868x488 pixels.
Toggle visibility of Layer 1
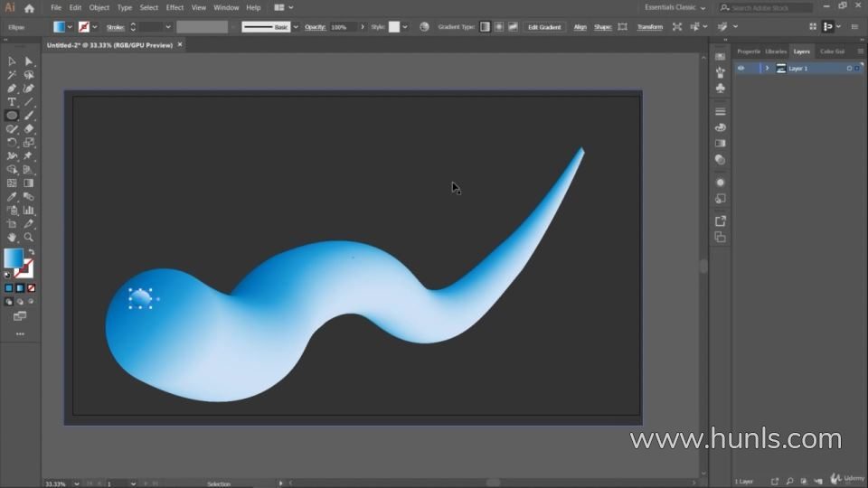click(741, 69)
